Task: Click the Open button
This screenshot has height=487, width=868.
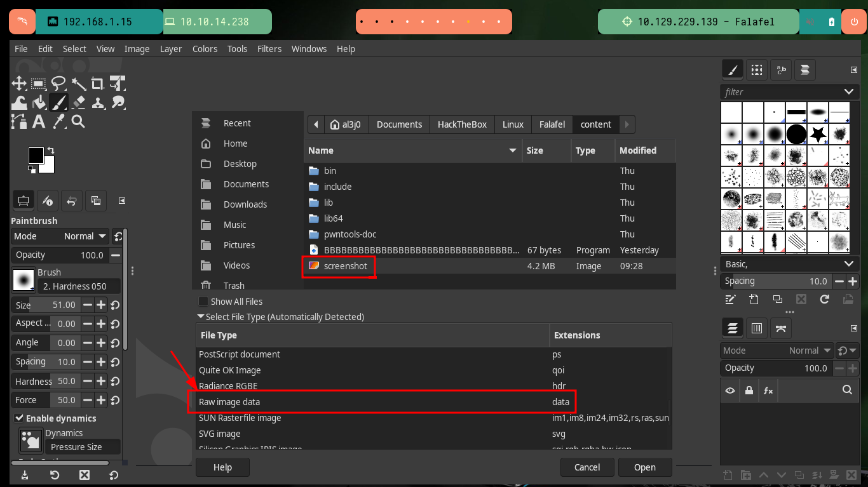Action: tap(645, 467)
